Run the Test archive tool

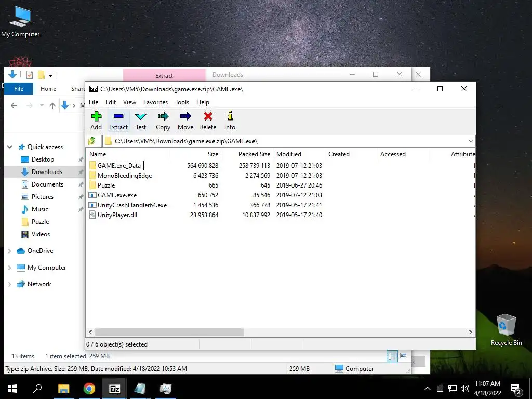pyautogui.click(x=141, y=121)
